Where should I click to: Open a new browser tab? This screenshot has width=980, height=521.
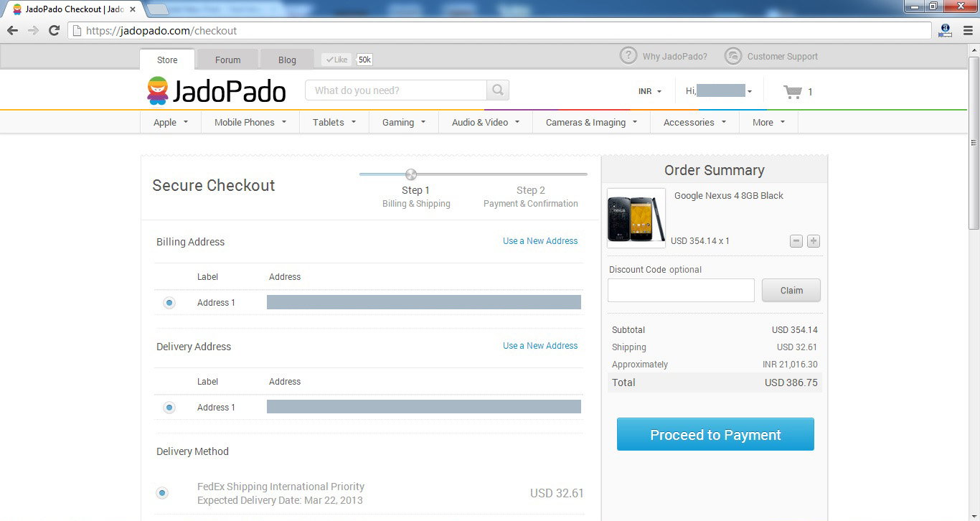point(157,10)
